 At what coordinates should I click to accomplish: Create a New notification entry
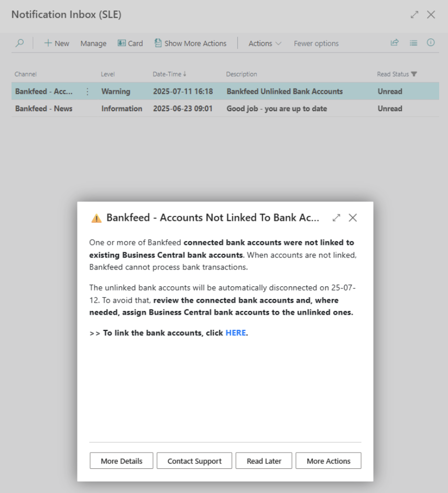pyautogui.click(x=57, y=44)
